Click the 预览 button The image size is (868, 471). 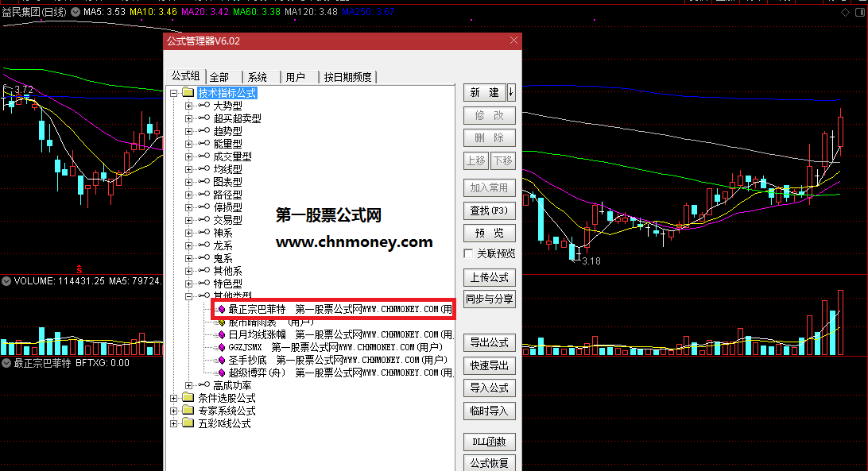point(490,233)
